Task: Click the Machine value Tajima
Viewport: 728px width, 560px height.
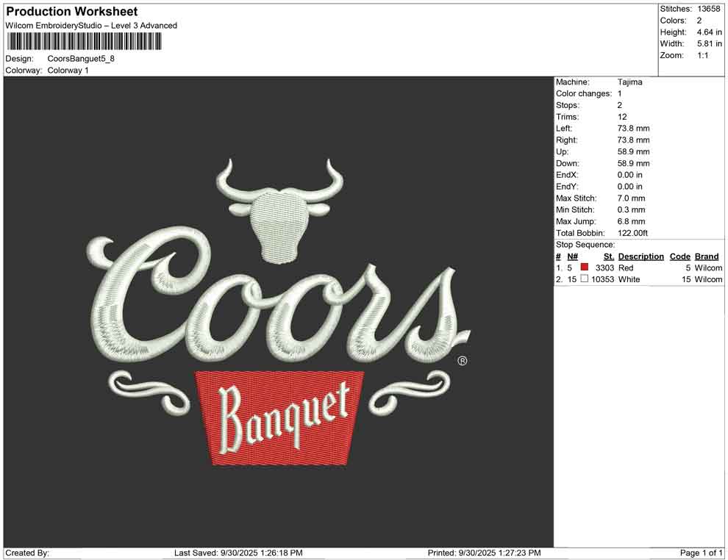Action: [629, 82]
